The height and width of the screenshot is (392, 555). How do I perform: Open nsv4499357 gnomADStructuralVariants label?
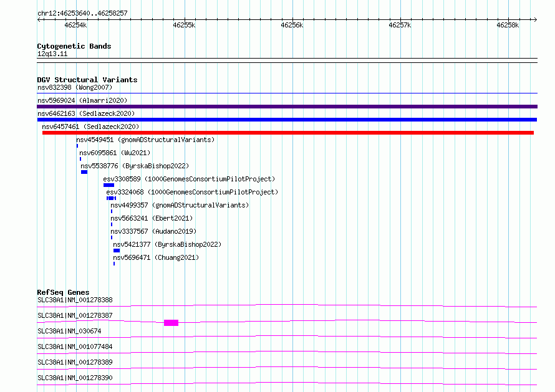coord(180,205)
